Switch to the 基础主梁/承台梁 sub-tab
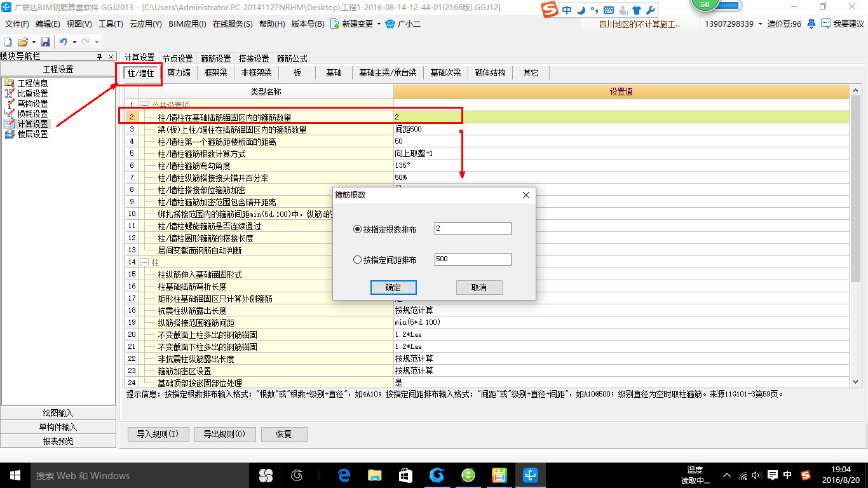This screenshot has width=868, height=488. tap(388, 72)
